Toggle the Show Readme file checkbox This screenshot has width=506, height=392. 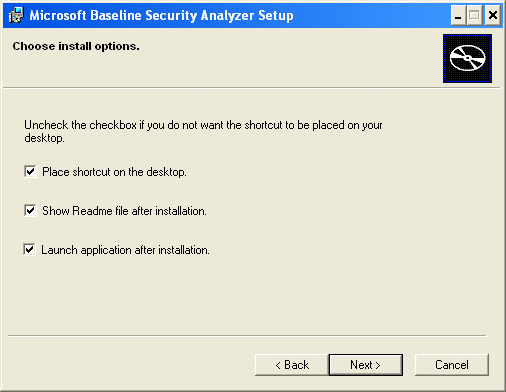click(30, 211)
